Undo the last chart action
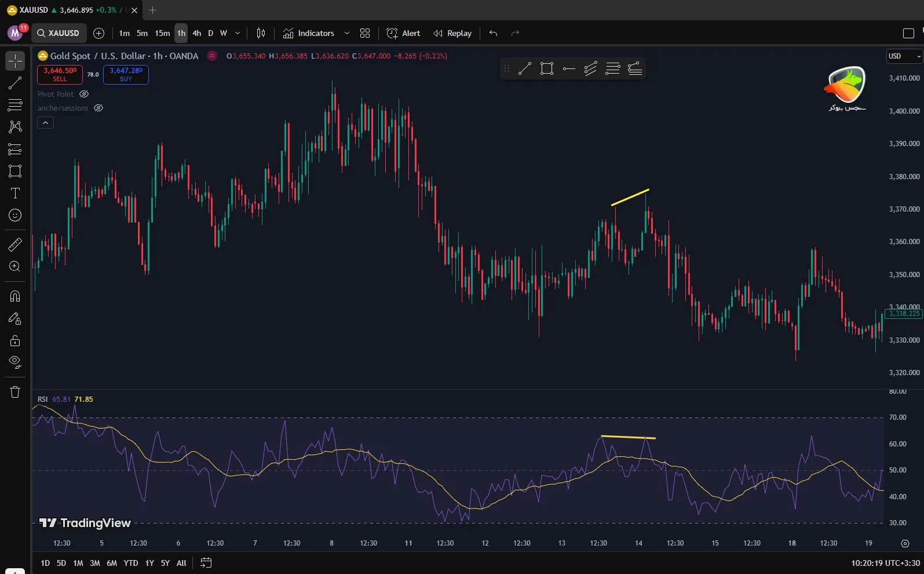 494,33
